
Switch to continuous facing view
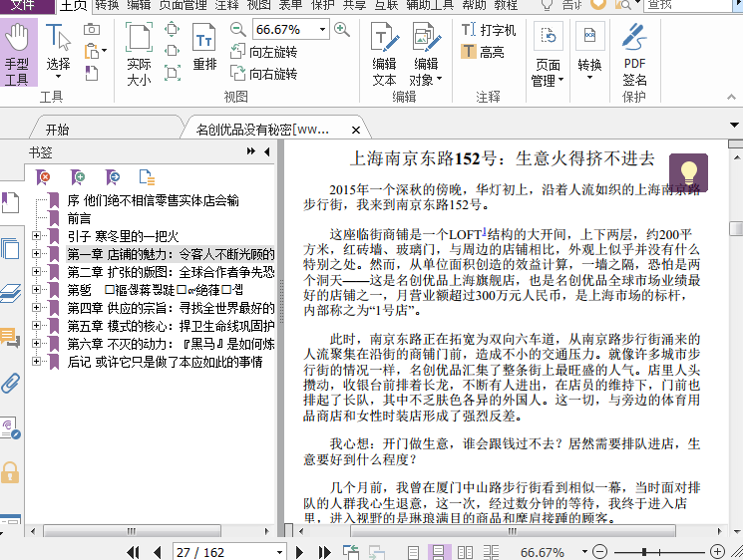tap(491, 552)
